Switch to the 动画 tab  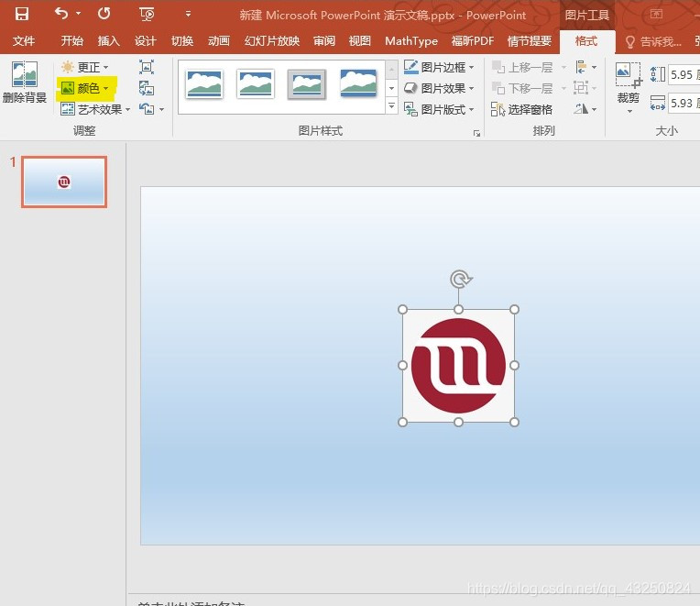coord(219,41)
